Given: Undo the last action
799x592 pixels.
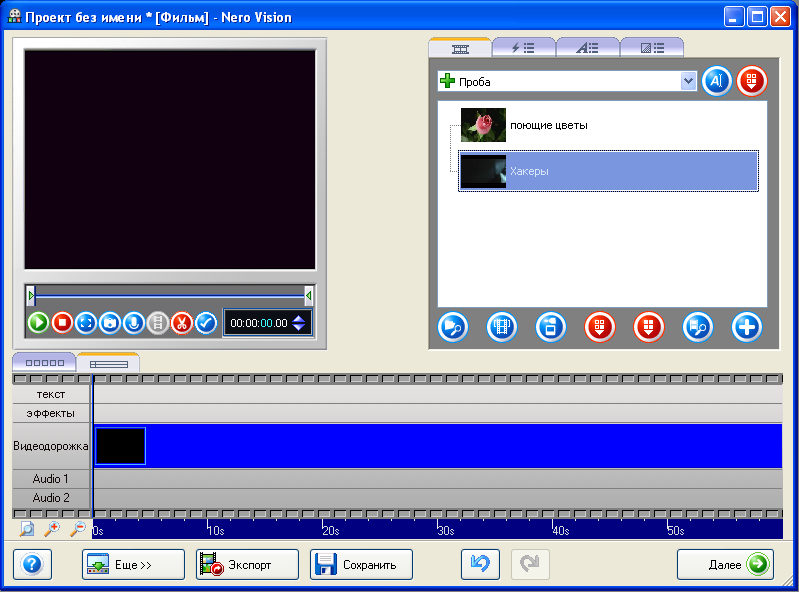Looking at the screenshot, I should [x=480, y=564].
